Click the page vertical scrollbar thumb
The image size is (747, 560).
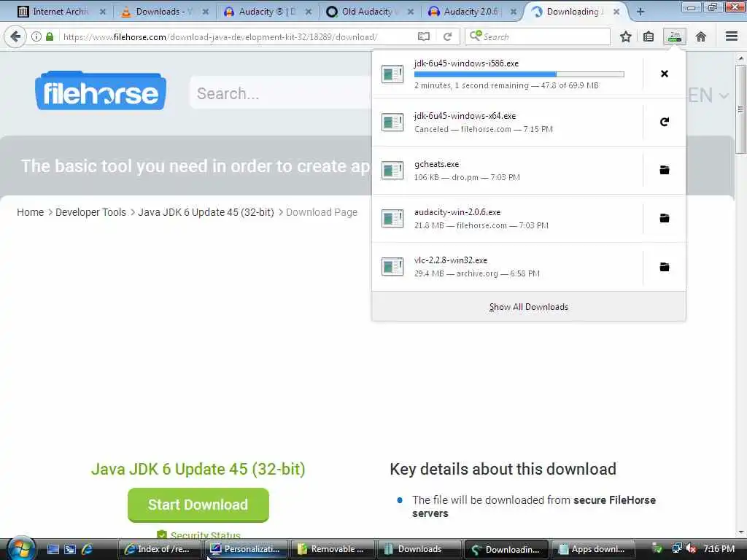pyautogui.click(x=740, y=109)
